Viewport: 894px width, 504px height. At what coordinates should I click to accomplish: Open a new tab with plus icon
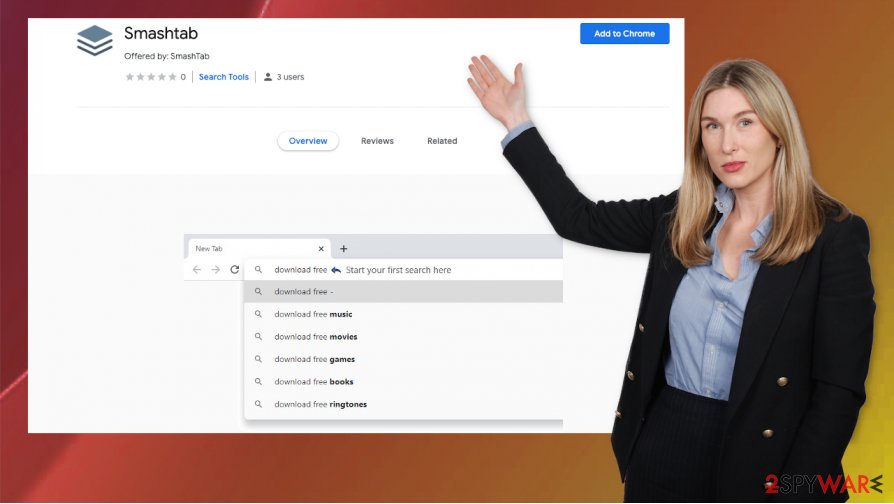coord(343,249)
